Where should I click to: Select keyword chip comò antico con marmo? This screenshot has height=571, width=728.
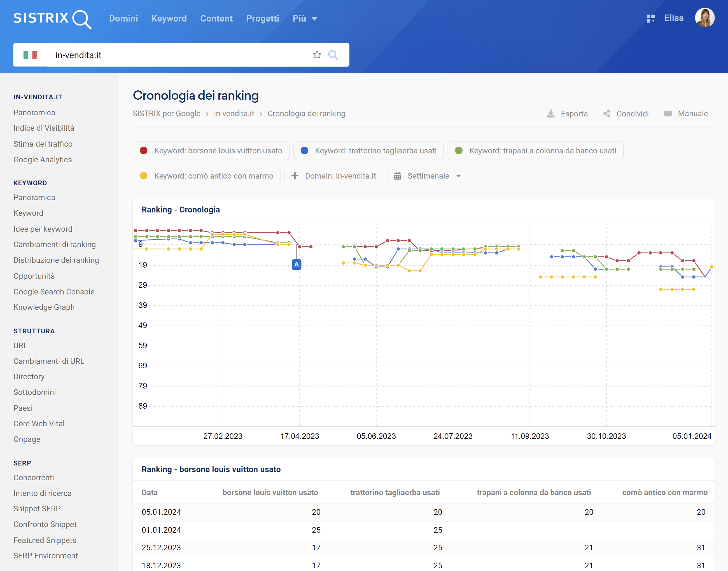tap(206, 176)
